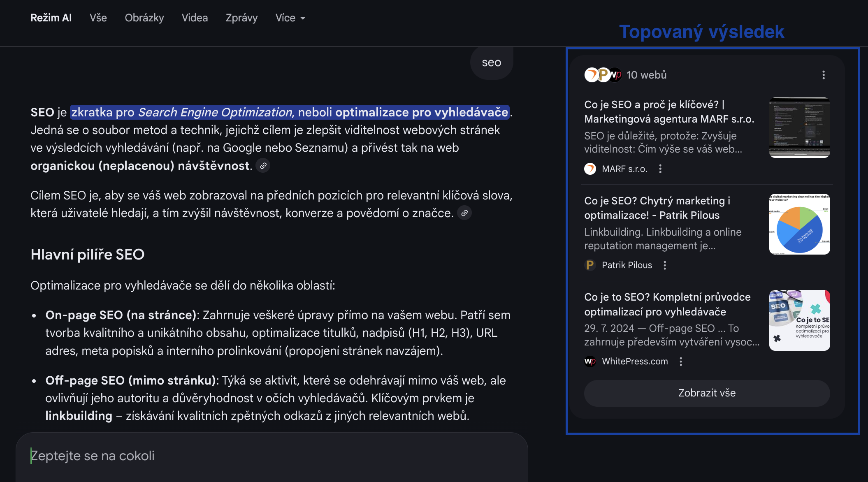The image size is (868, 482).
Task: Open options menu beside MARF s.r.o.
Action: tap(660, 169)
